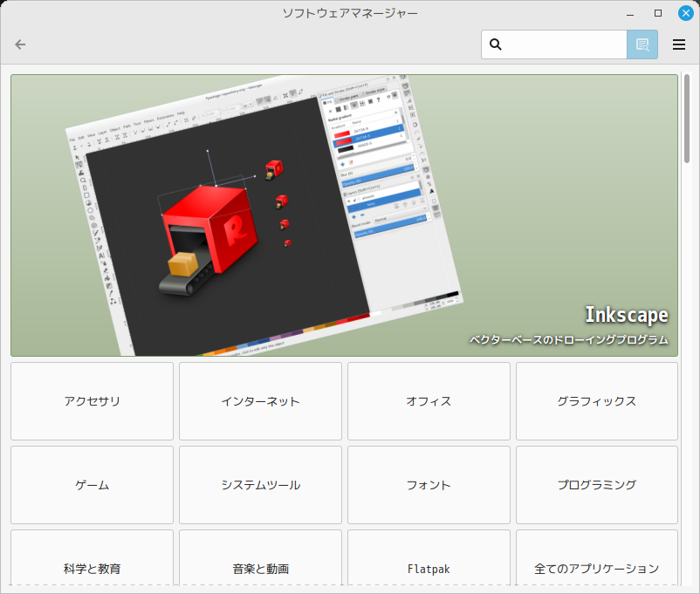Click the vertical scrollbar handle
The height and width of the screenshot is (594, 700).
pos(687,119)
